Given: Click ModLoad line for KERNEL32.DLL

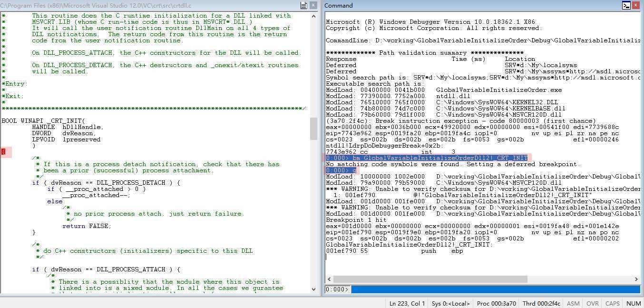Looking at the screenshot, I should pyautogui.click(x=442, y=102).
